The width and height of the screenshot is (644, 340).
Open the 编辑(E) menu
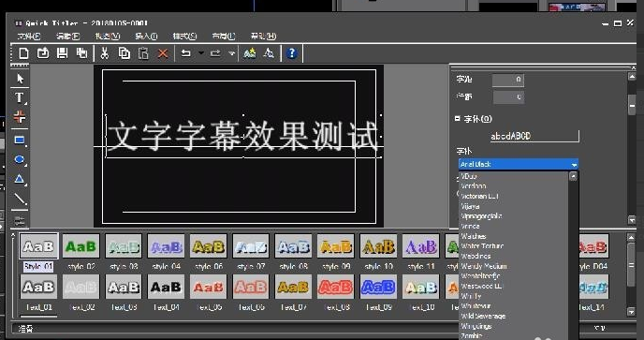[67, 37]
